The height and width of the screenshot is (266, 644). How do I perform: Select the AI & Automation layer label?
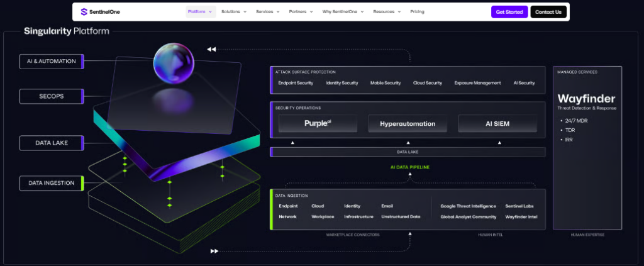(x=52, y=61)
